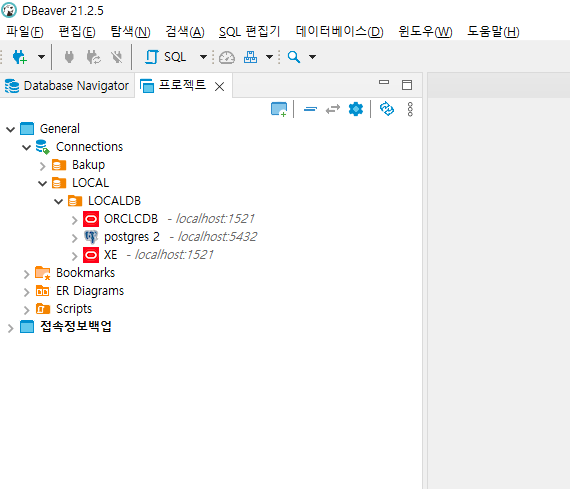Select the 접속정보백업 project label

[76, 326]
